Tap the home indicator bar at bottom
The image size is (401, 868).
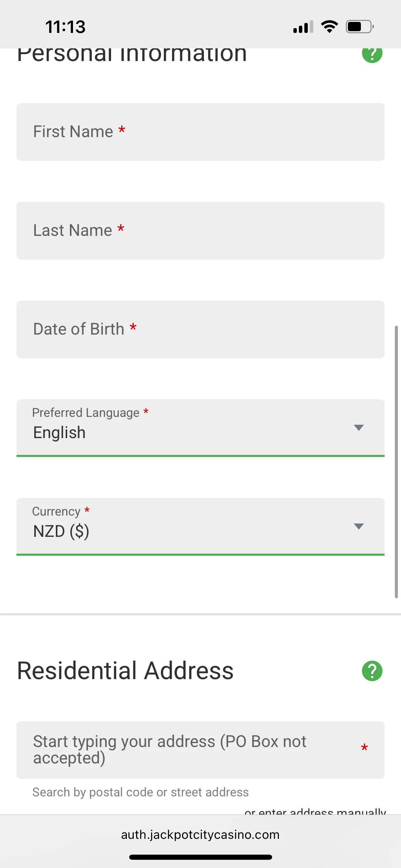click(200, 857)
